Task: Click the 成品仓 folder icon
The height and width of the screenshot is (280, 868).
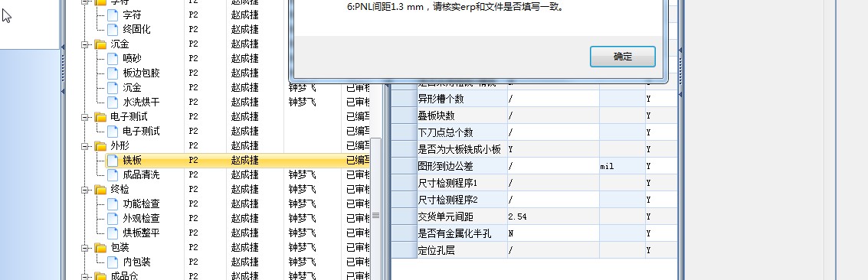Action: click(100, 275)
